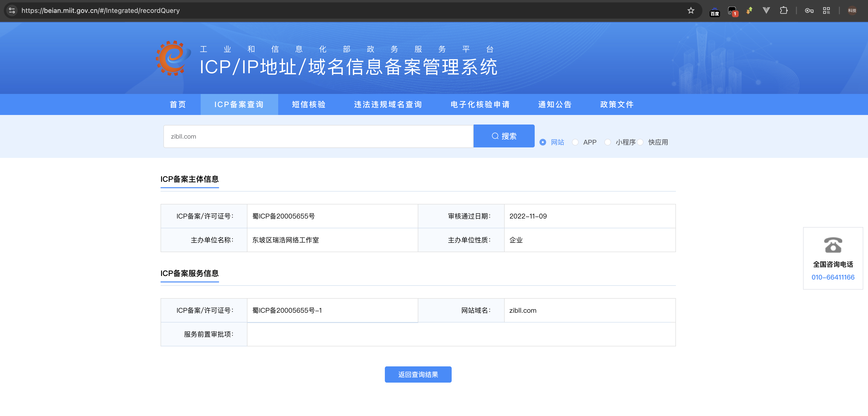Viewport: 868px width, 416px height.
Task: Click the 010-66411166 phone number link
Action: click(x=833, y=277)
